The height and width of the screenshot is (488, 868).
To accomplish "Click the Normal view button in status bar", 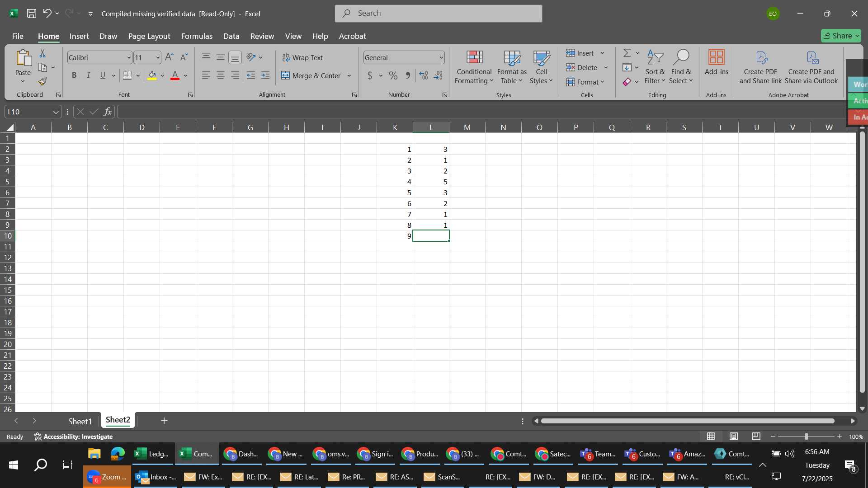I will click(x=711, y=436).
